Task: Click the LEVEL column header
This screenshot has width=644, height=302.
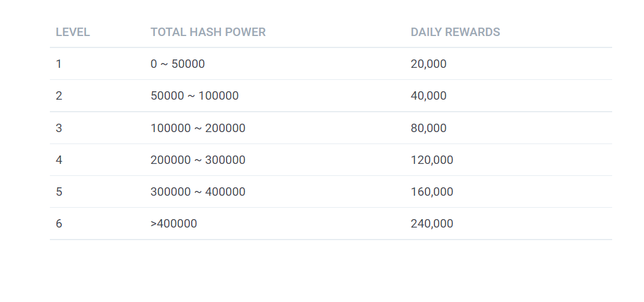Action: (x=73, y=32)
